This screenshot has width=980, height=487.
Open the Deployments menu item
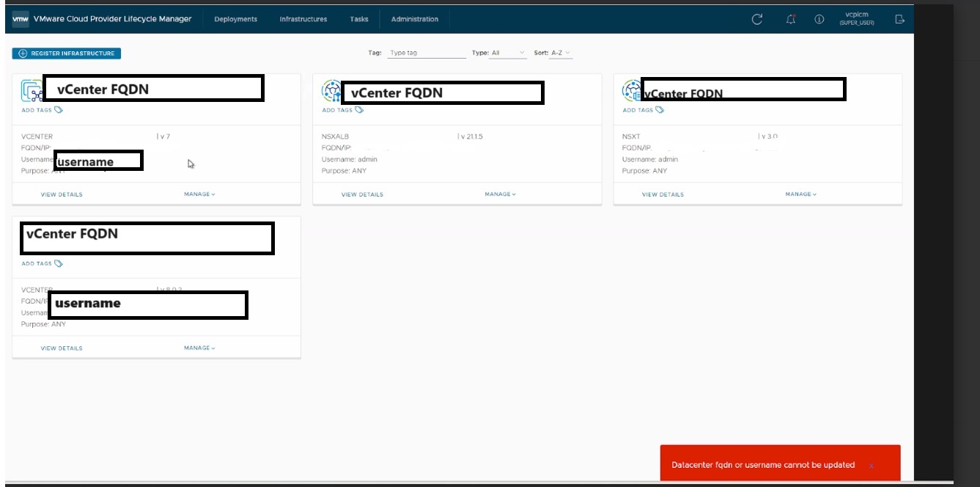[x=235, y=19]
